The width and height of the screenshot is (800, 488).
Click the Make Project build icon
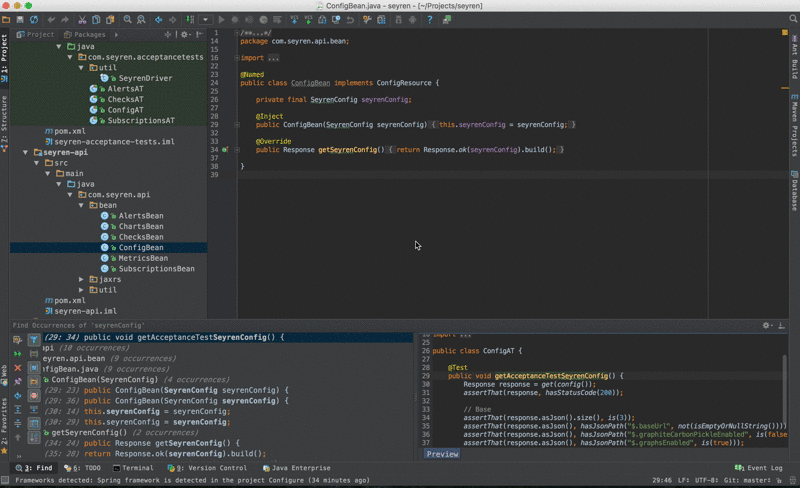[190, 20]
